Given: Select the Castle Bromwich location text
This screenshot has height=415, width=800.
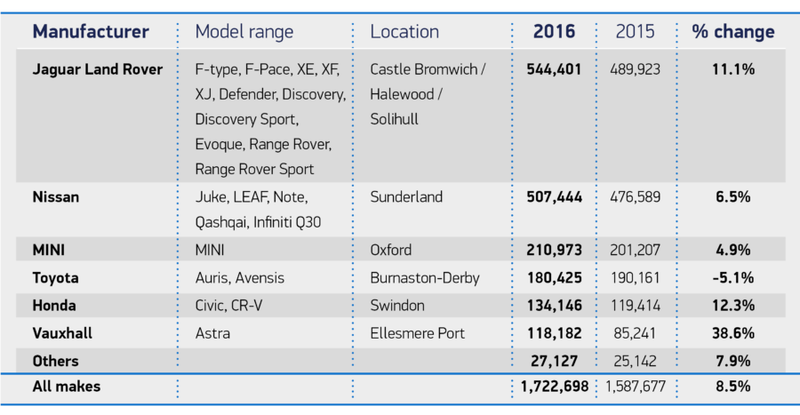Looking at the screenshot, I should (x=424, y=69).
